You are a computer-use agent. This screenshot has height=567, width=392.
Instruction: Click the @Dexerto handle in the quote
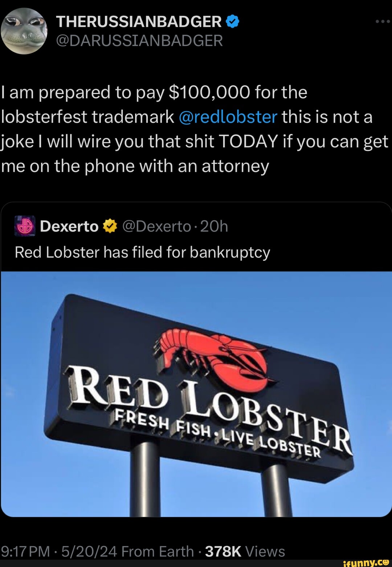coord(157,226)
